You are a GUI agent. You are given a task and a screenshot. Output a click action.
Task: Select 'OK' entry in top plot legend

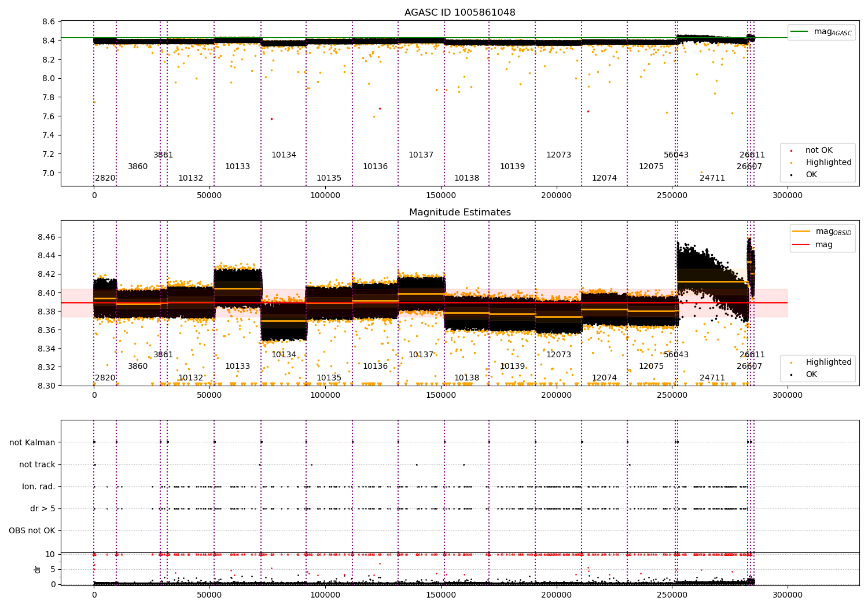pyautogui.click(x=804, y=175)
